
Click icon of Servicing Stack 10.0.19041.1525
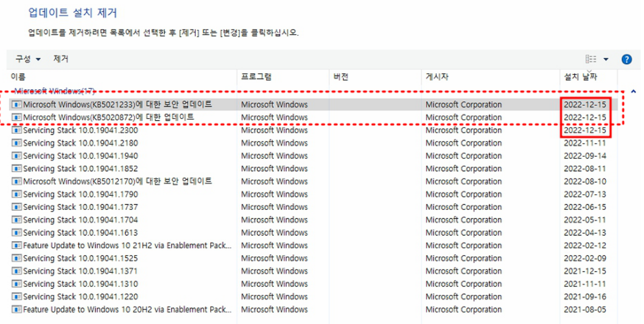click(17, 258)
